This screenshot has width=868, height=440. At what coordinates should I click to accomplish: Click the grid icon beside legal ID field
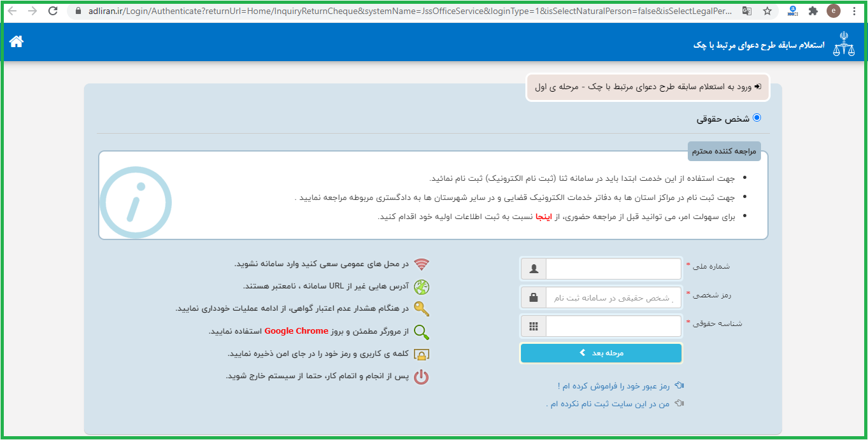coord(534,326)
